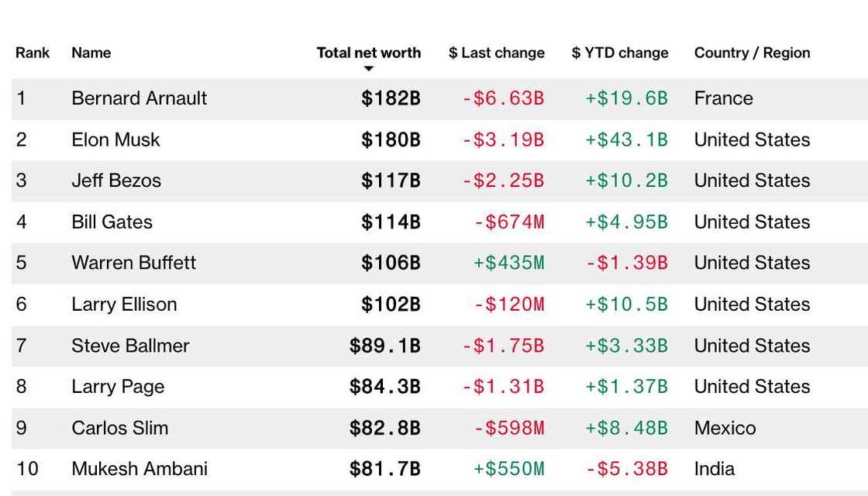Click the sort arrow under Total net worth
This screenshot has height=496, width=868.
coord(369,69)
